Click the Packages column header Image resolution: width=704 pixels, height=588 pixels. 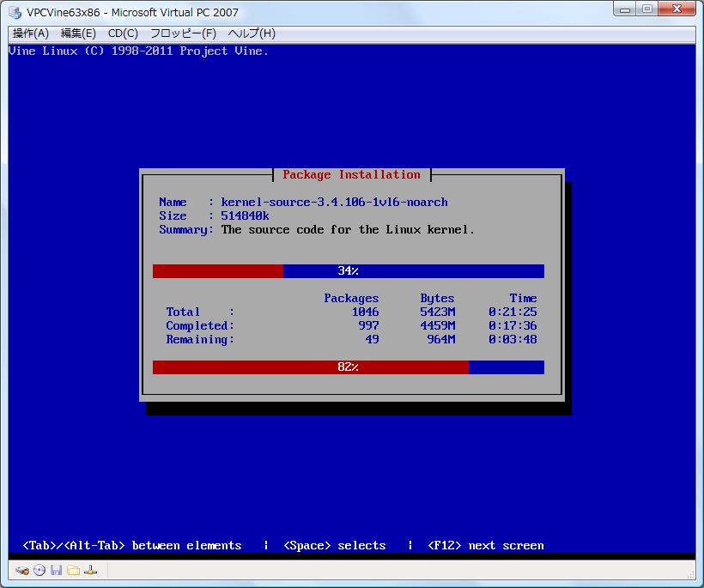click(x=351, y=299)
